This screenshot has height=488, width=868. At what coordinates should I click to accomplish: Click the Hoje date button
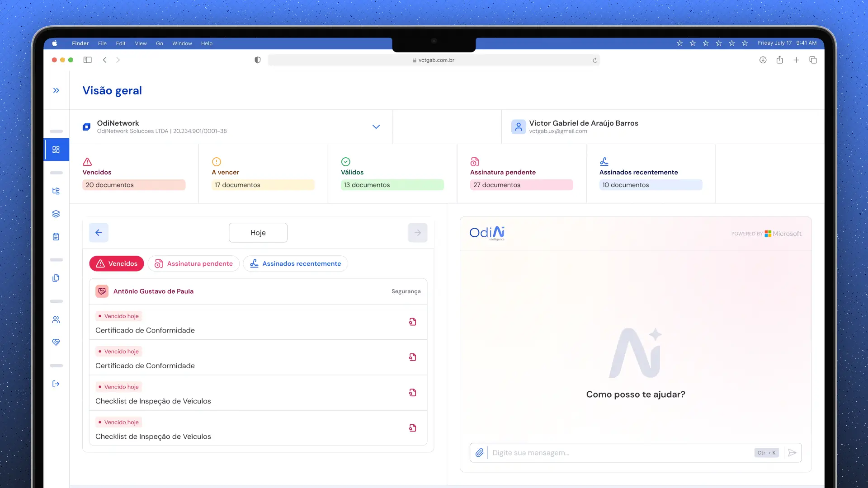coord(258,232)
